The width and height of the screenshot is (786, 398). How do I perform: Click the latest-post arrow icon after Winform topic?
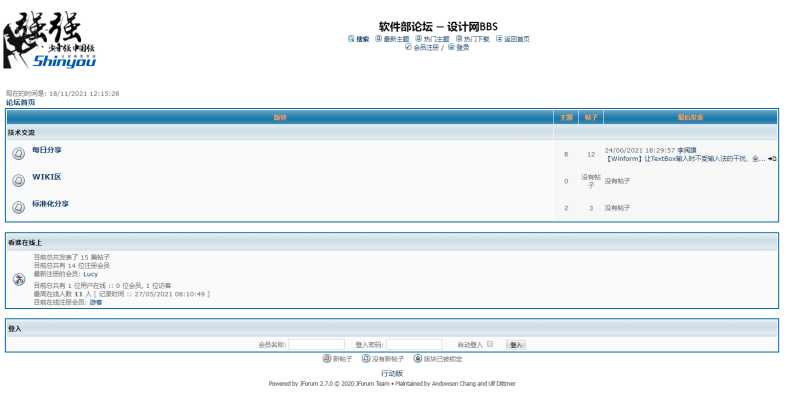(x=772, y=159)
